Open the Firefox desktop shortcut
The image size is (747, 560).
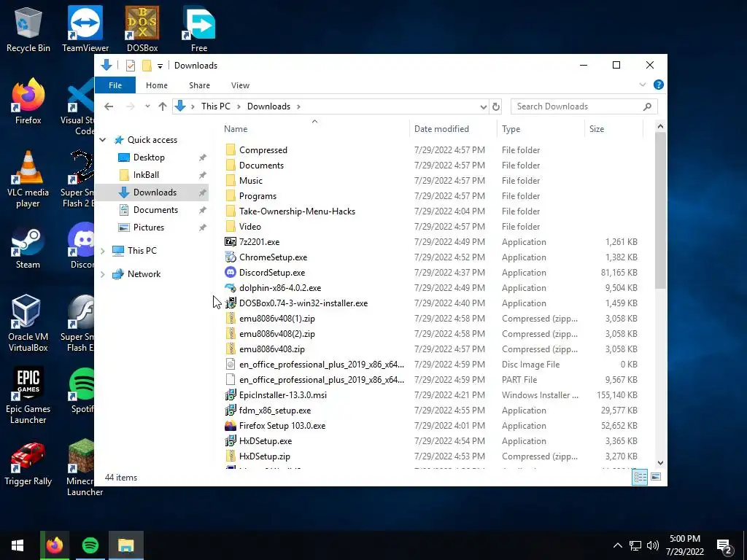[x=28, y=101]
